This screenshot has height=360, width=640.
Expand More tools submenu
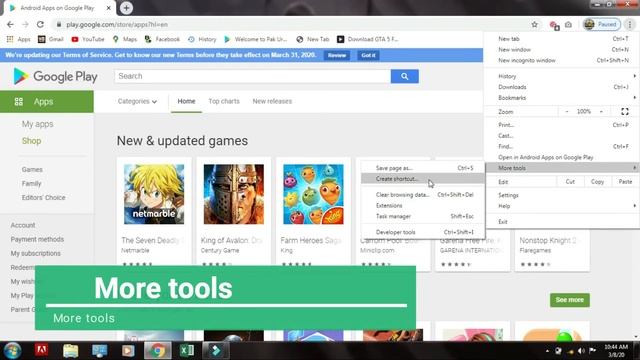click(x=562, y=168)
